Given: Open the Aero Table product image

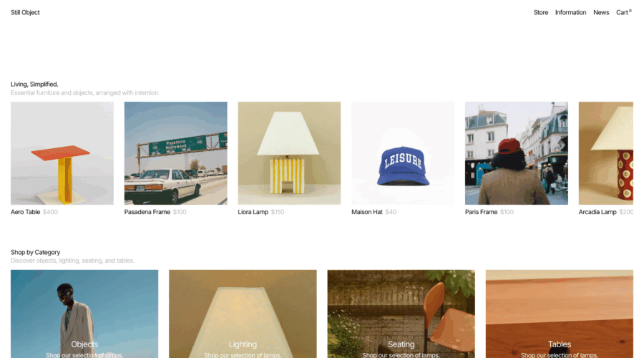Looking at the screenshot, I should point(62,153).
